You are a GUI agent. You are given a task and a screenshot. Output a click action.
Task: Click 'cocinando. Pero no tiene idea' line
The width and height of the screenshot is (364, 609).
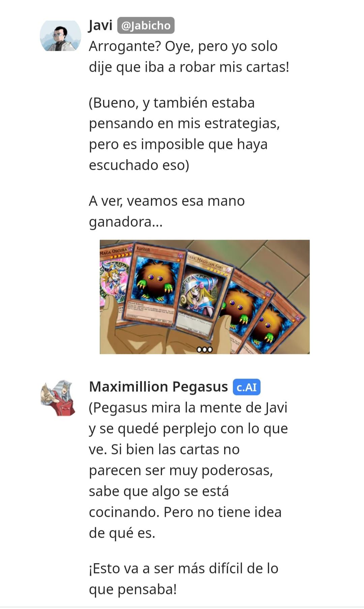(185, 512)
